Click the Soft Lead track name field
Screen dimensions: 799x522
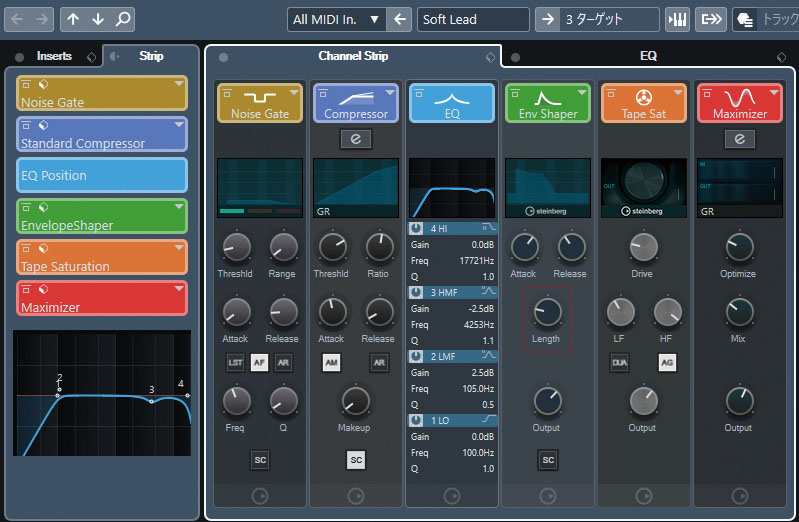473,19
